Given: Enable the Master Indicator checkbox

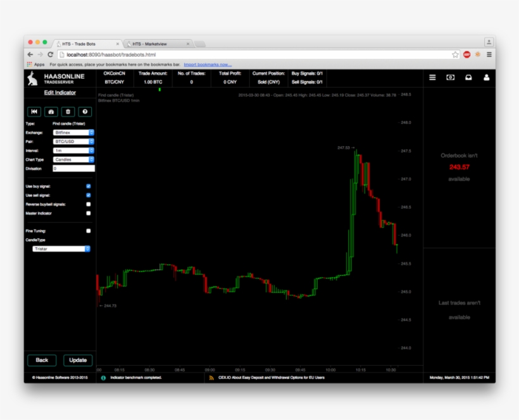Looking at the screenshot, I should (x=89, y=213).
